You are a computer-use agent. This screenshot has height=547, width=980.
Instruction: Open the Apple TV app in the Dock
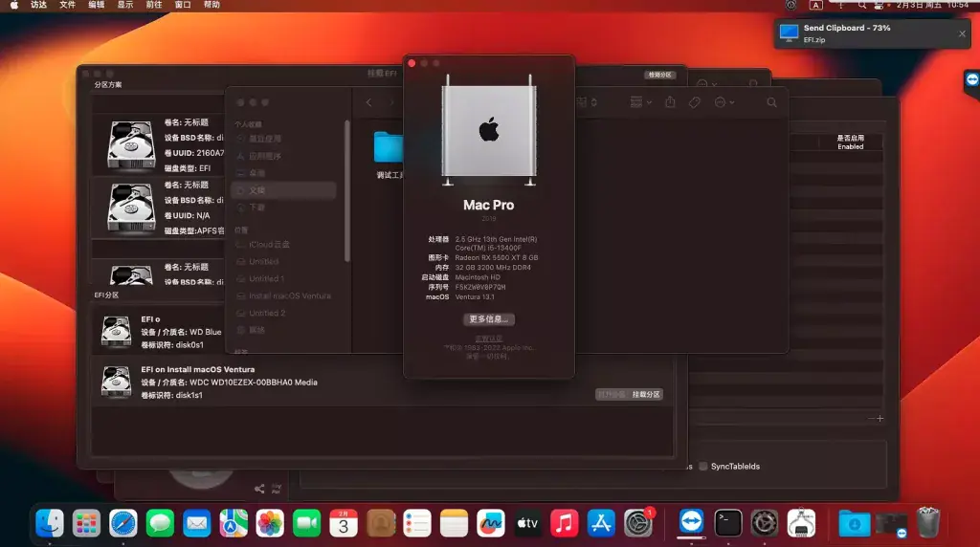(527, 523)
